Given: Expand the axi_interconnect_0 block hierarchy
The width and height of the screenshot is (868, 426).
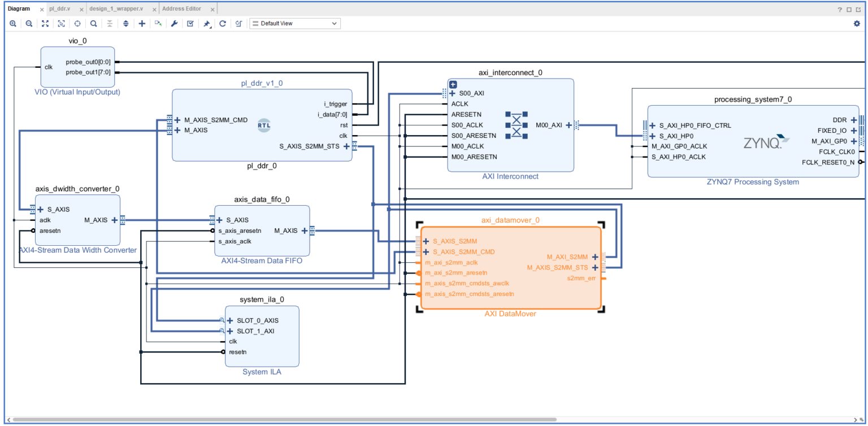Looking at the screenshot, I should pos(453,84).
